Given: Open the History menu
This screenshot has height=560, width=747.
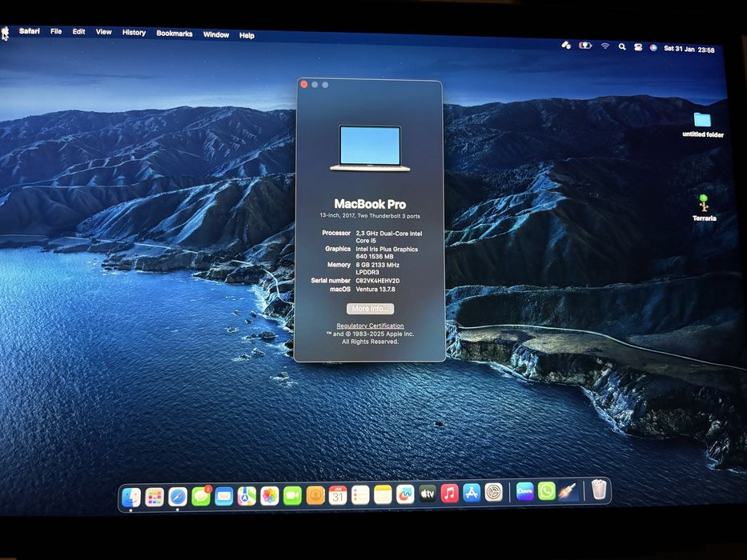Looking at the screenshot, I should 134,32.
